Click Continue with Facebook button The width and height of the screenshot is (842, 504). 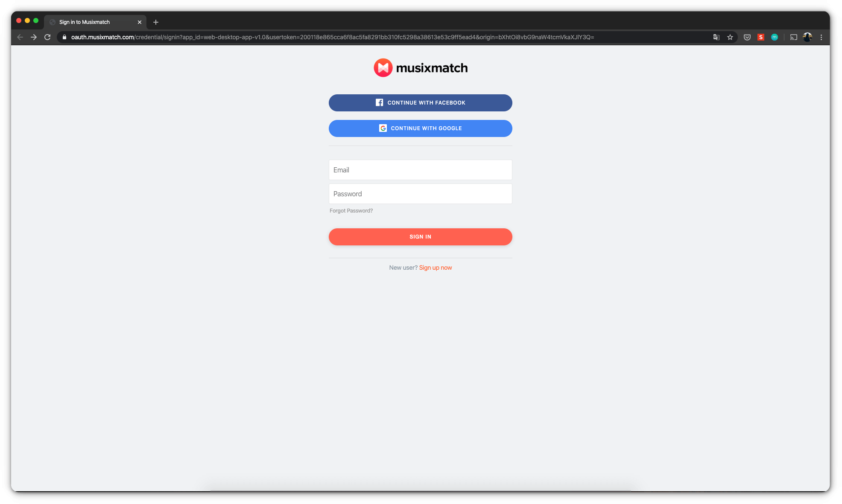420,102
